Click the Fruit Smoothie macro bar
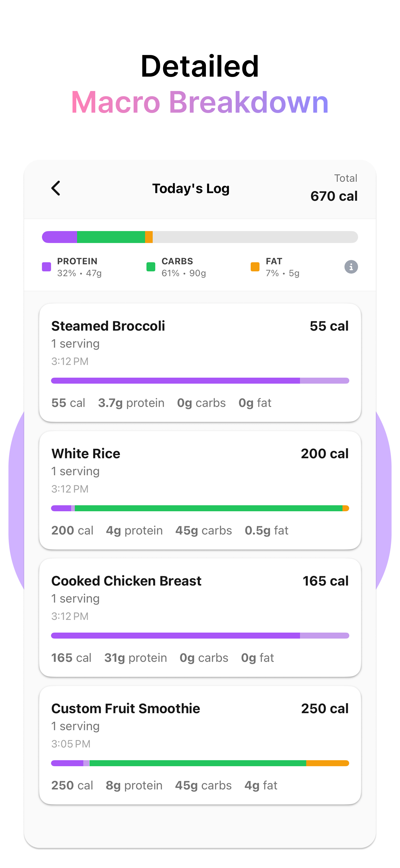 [x=200, y=763]
